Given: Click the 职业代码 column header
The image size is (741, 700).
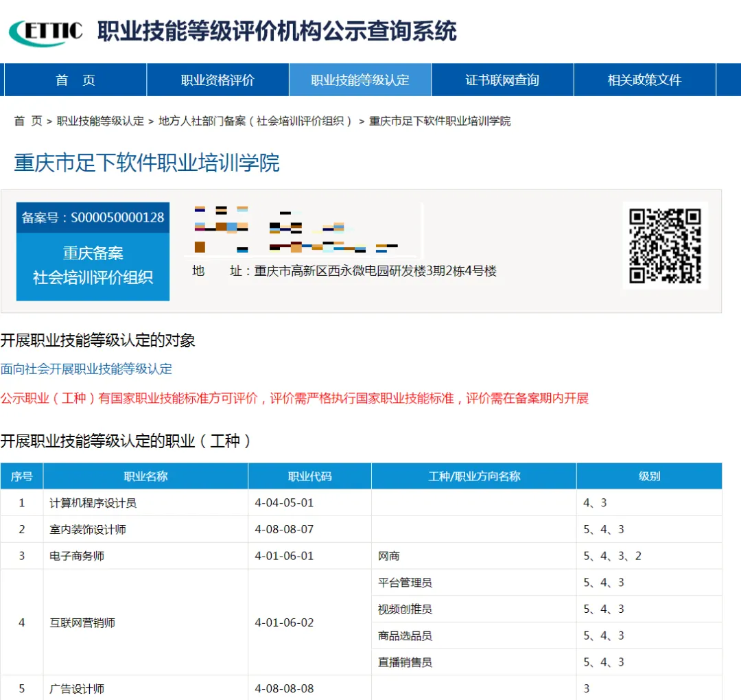Looking at the screenshot, I should click(309, 476).
